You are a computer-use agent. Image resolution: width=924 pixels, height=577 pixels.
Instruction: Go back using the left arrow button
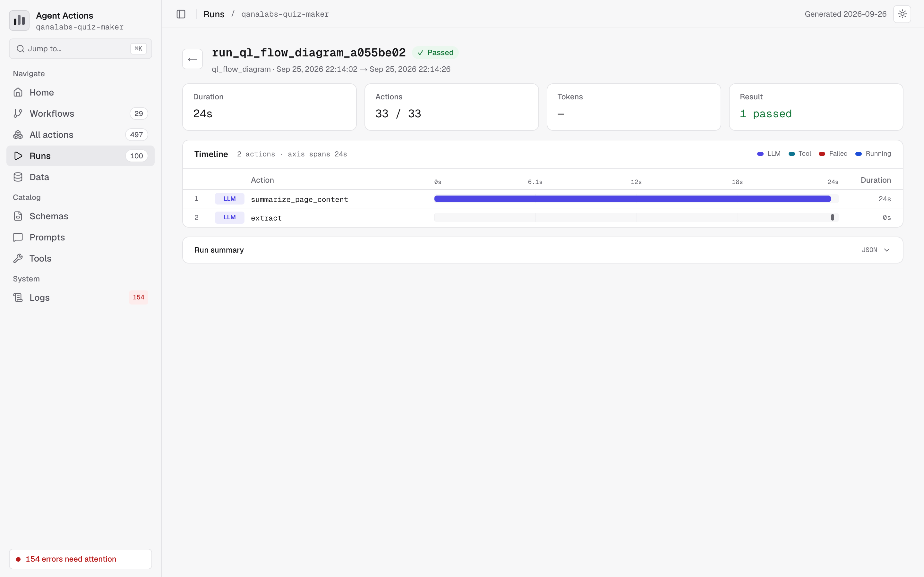pos(193,59)
